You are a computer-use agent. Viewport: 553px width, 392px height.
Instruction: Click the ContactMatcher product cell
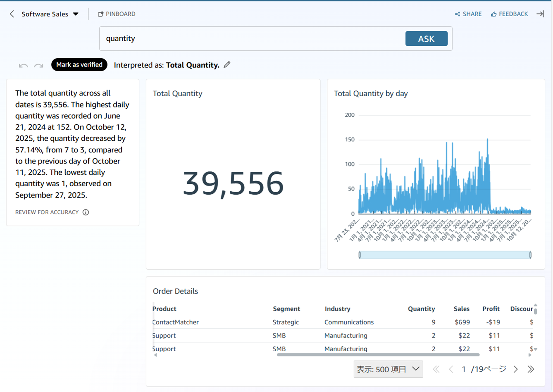pyautogui.click(x=176, y=322)
